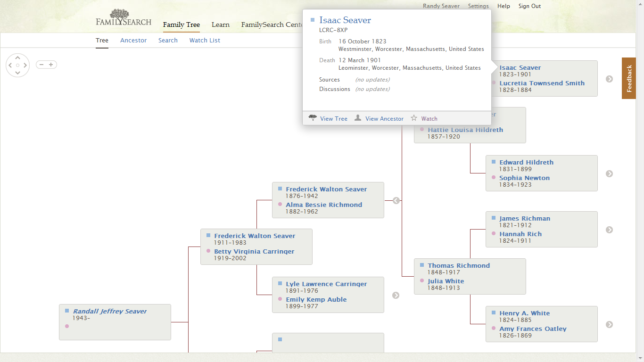The height and width of the screenshot is (362, 644).
Task: Zoom out with the minus control
Action: pyautogui.click(x=41, y=64)
